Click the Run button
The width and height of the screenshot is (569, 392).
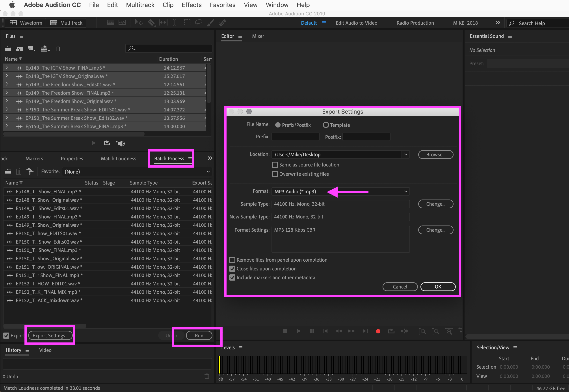pos(199,335)
